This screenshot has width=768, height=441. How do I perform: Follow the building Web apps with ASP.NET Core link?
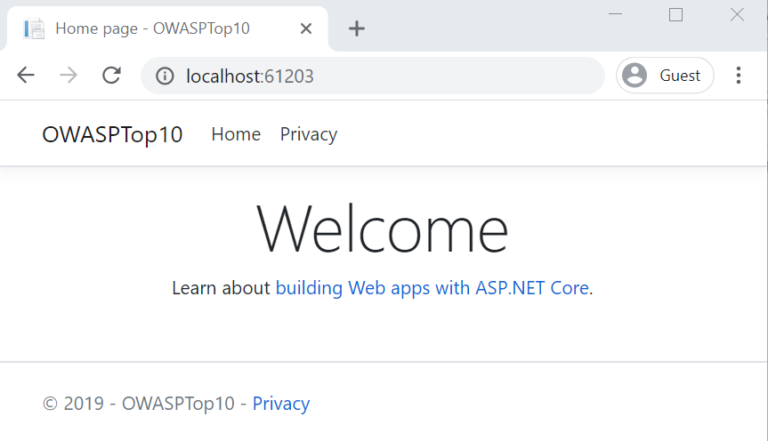point(432,288)
